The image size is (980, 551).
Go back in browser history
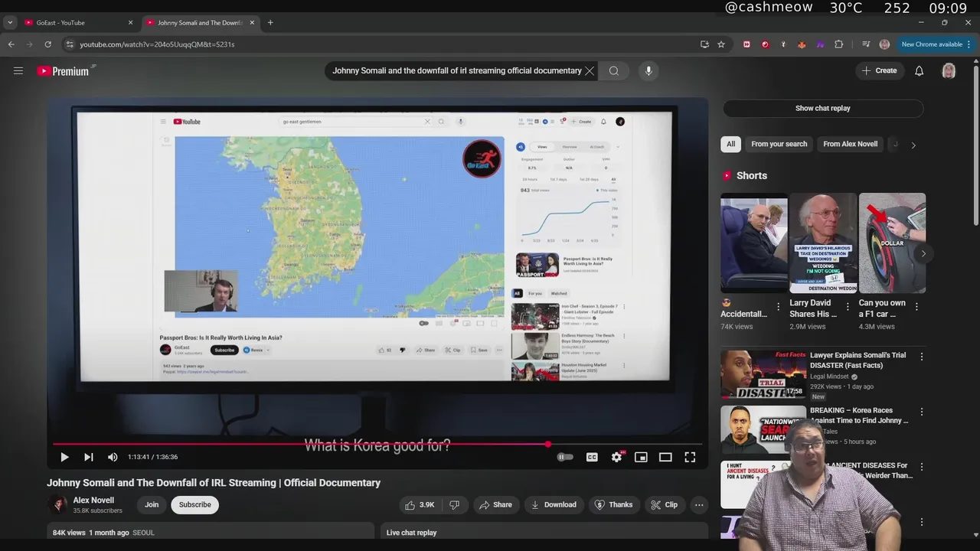[11, 44]
